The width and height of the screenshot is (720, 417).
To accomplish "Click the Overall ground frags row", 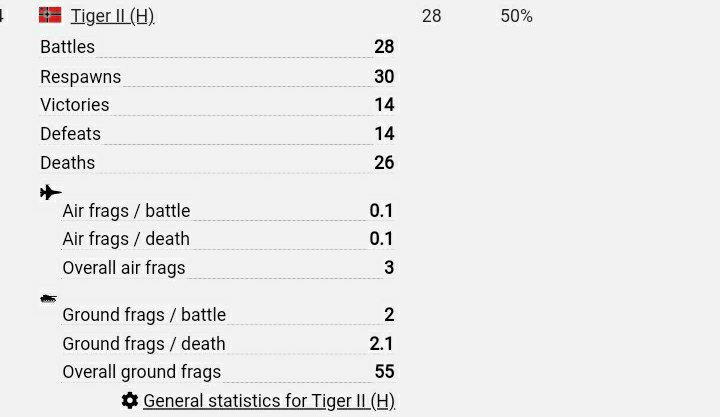I will click(228, 372).
